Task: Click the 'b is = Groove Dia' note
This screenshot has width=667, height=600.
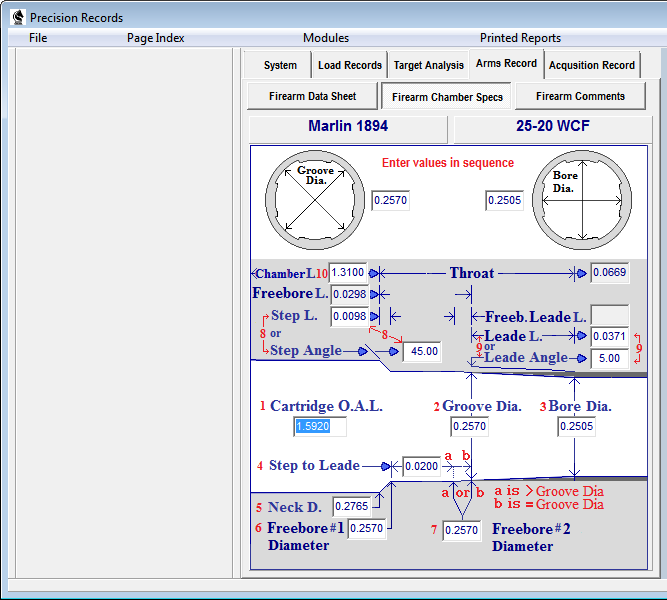Action: (x=549, y=504)
